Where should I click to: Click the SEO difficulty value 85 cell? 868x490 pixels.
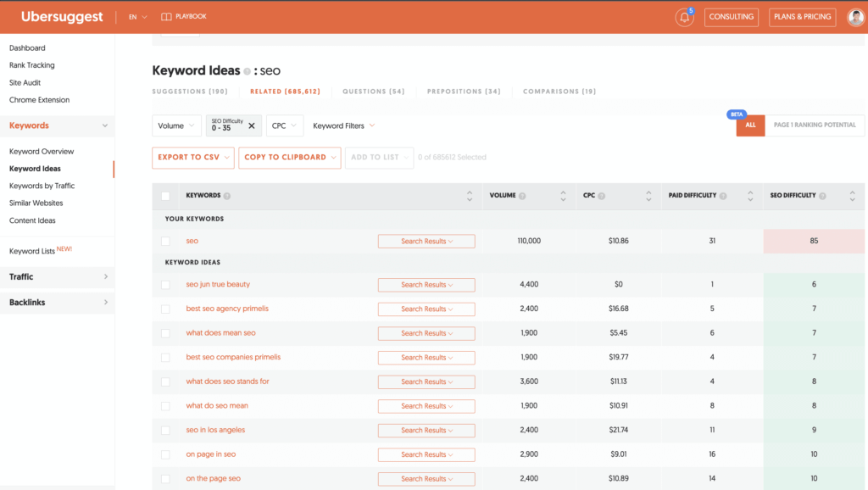point(814,241)
